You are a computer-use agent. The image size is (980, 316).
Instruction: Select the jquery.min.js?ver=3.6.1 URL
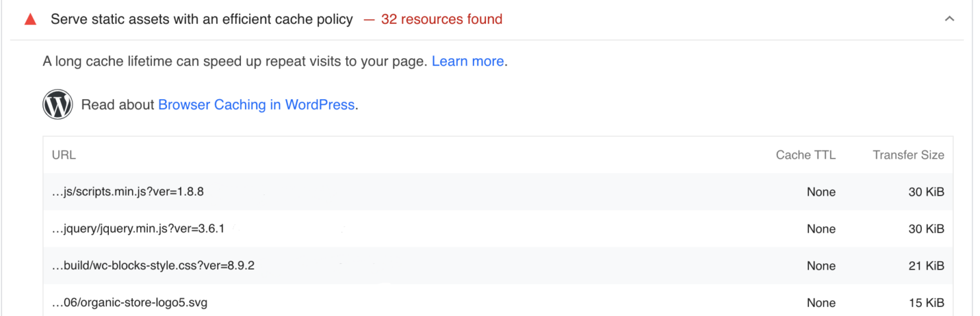point(138,229)
